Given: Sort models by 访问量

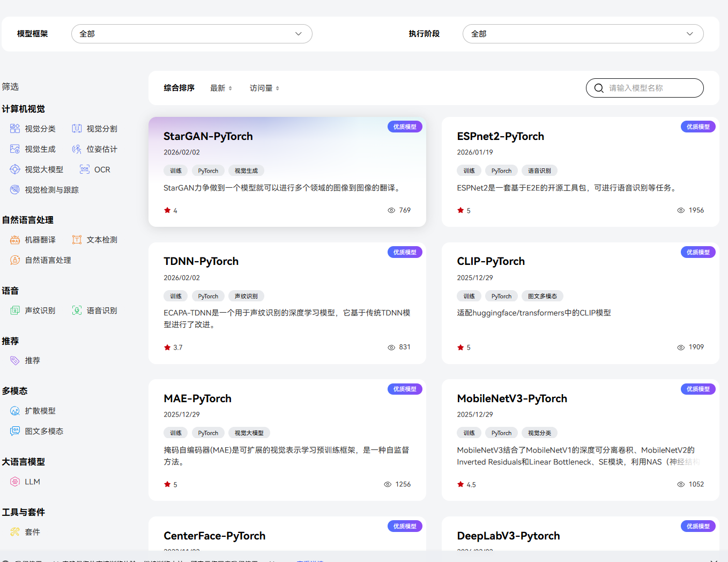Looking at the screenshot, I should (264, 88).
